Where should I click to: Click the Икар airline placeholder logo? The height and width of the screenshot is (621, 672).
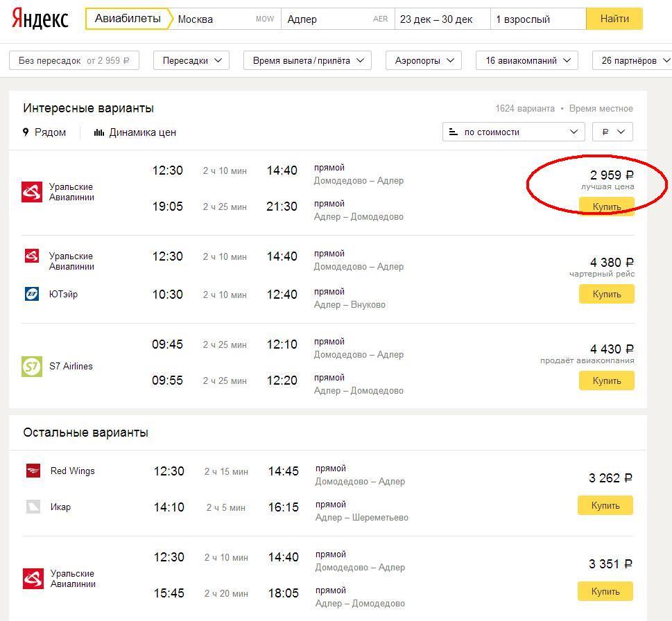(33, 507)
